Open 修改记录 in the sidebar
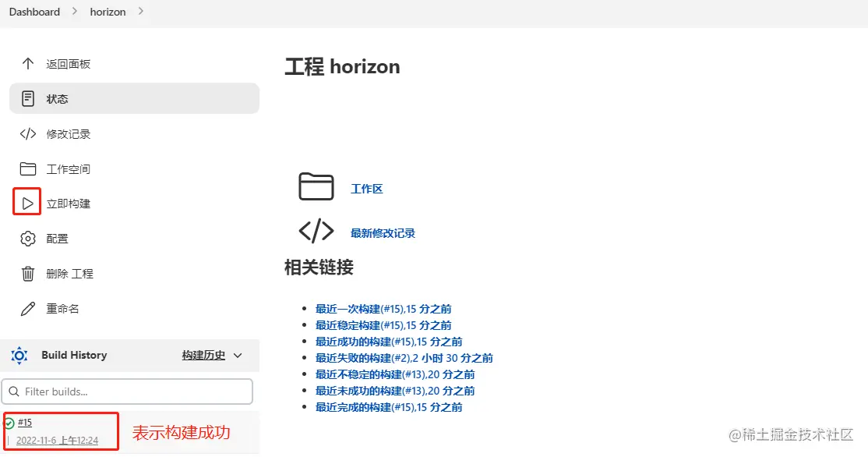Image resolution: width=868 pixels, height=457 pixels. tap(135, 134)
